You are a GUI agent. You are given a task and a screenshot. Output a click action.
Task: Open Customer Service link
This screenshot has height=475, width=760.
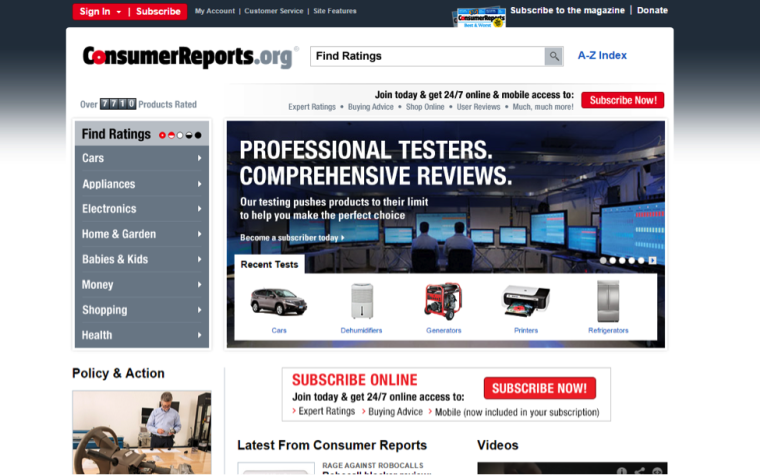pyautogui.click(x=274, y=11)
